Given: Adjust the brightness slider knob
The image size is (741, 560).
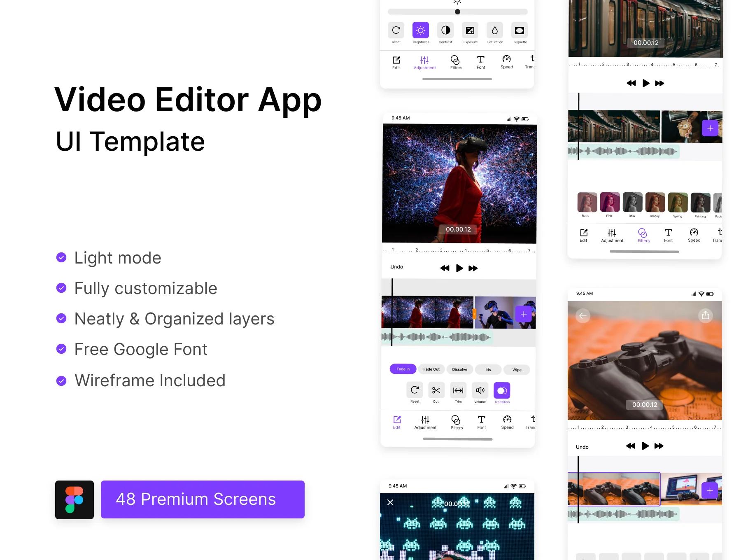Looking at the screenshot, I should tap(457, 12).
